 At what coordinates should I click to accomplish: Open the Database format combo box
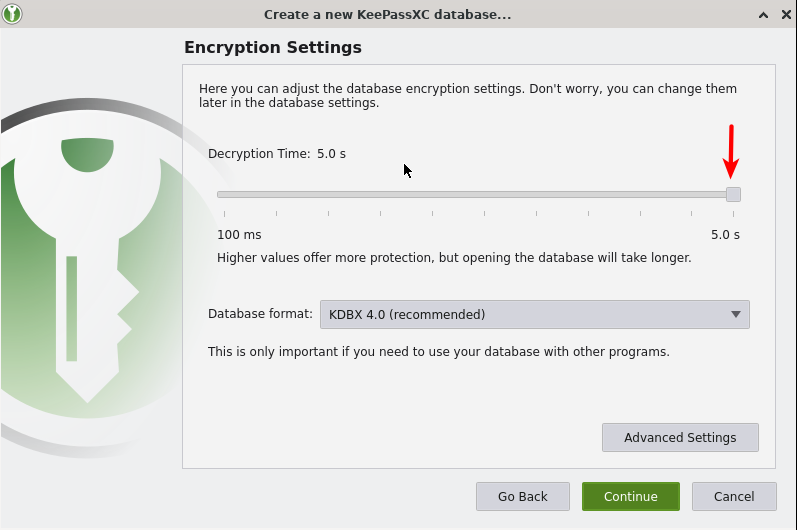[x=534, y=314]
